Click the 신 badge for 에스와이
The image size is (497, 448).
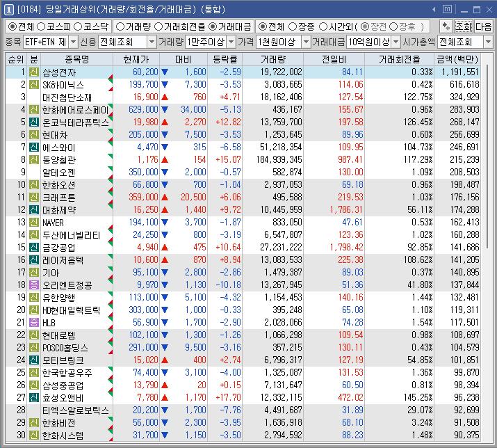click(x=34, y=147)
